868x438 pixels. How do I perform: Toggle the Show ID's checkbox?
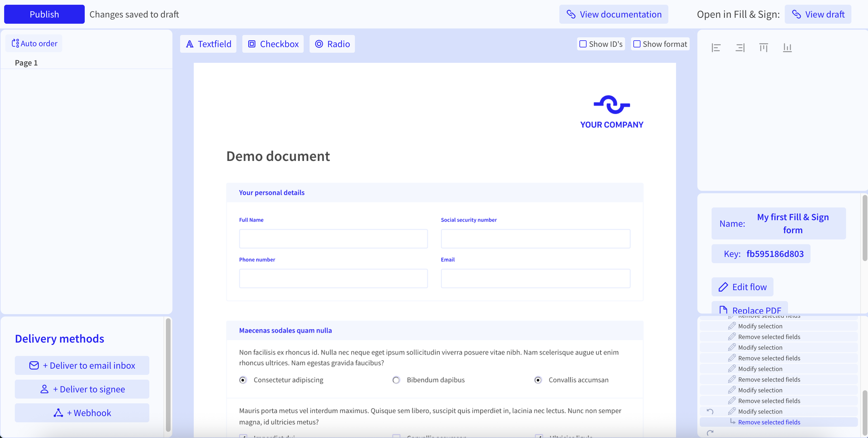coord(583,44)
